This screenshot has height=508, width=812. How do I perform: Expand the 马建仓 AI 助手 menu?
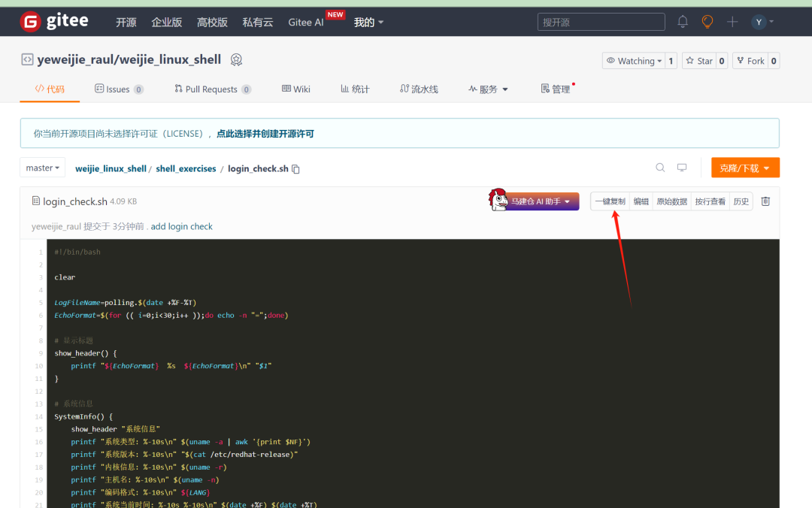click(541, 201)
